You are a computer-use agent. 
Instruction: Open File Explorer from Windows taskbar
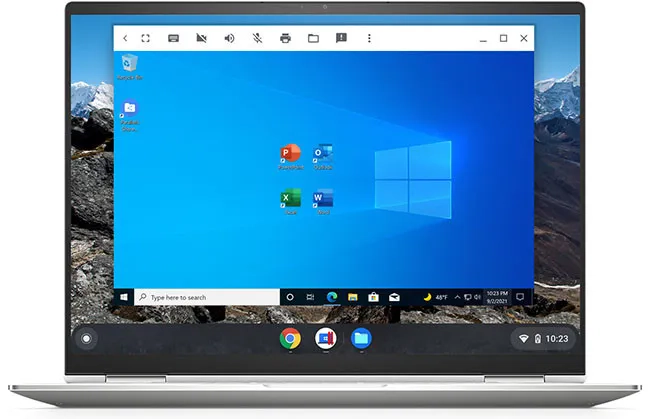click(x=353, y=297)
